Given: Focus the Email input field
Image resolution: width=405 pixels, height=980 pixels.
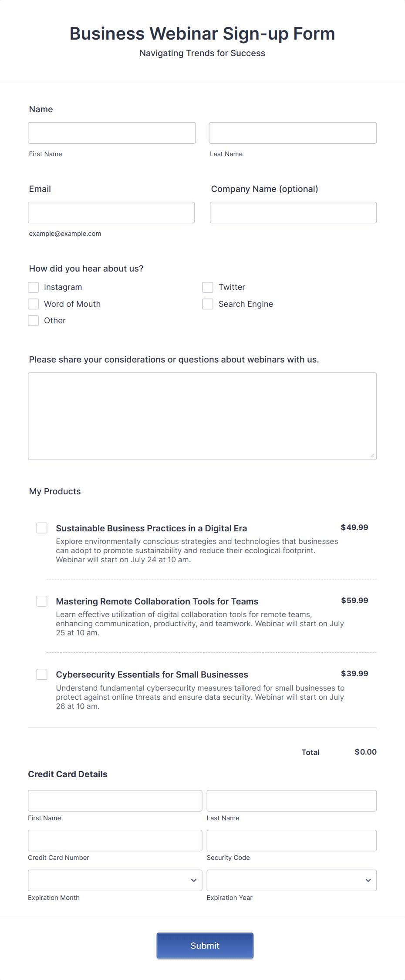Looking at the screenshot, I should click(111, 212).
